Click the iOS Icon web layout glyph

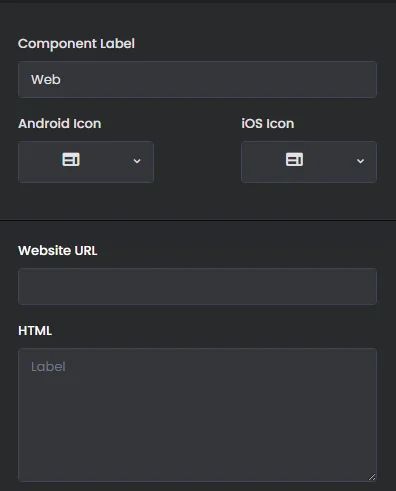point(294,160)
